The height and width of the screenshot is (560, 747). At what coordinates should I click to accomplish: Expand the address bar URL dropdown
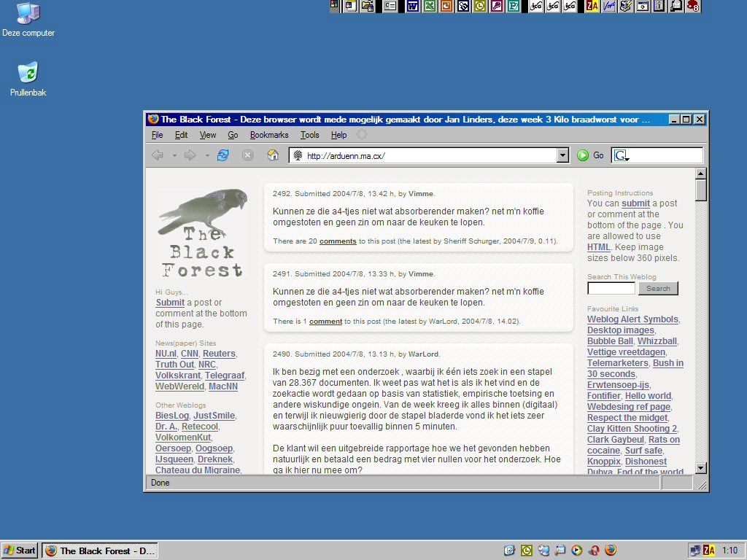point(562,155)
